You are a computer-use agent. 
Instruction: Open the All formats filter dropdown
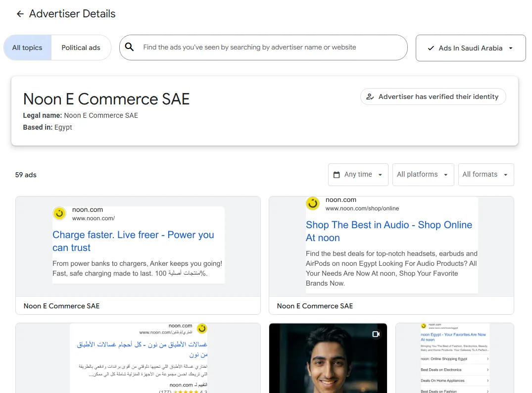click(x=486, y=174)
